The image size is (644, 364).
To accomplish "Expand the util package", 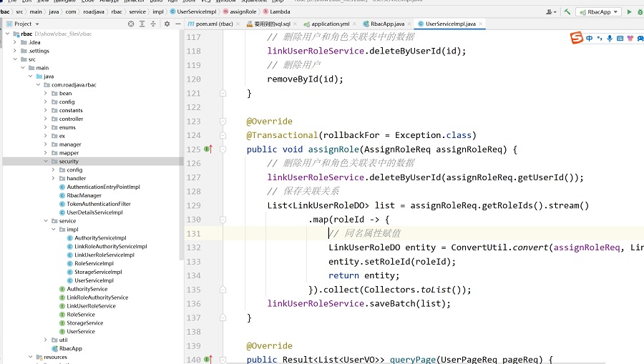I will [x=46, y=340].
